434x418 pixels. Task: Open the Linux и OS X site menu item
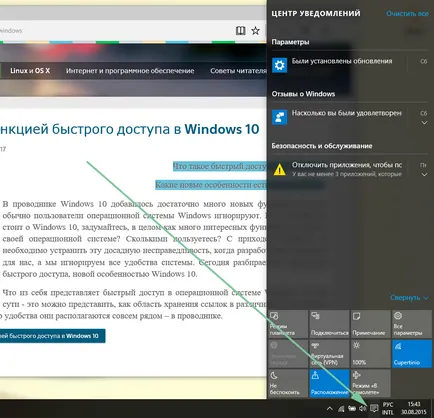pyautogui.click(x=30, y=71)
